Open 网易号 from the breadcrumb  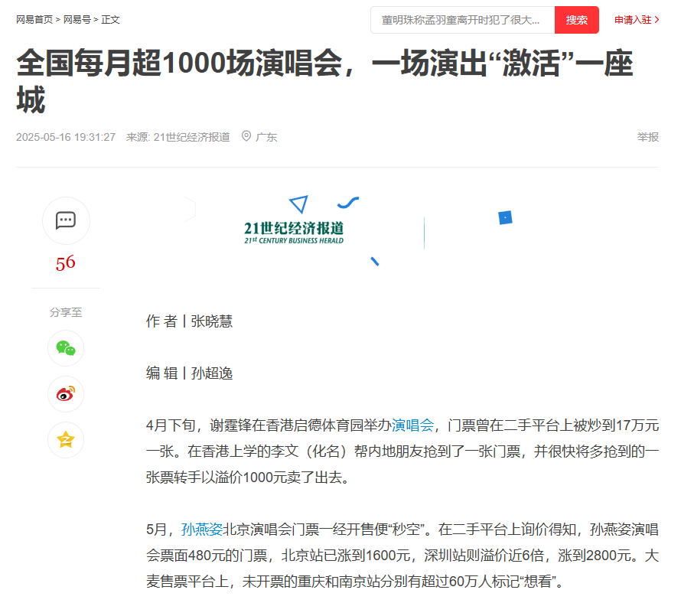click(77, 20)
